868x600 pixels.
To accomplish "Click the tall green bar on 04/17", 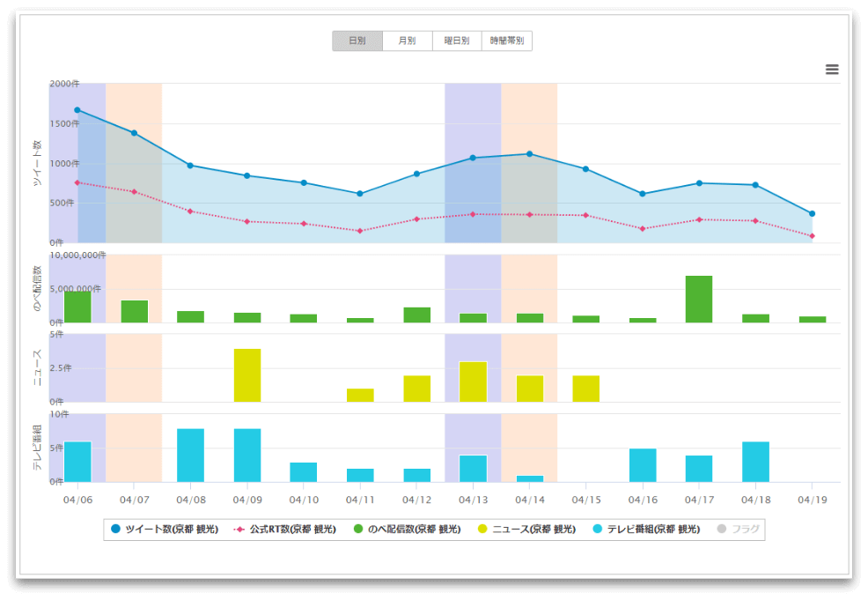I will click(x=698, y=299).
